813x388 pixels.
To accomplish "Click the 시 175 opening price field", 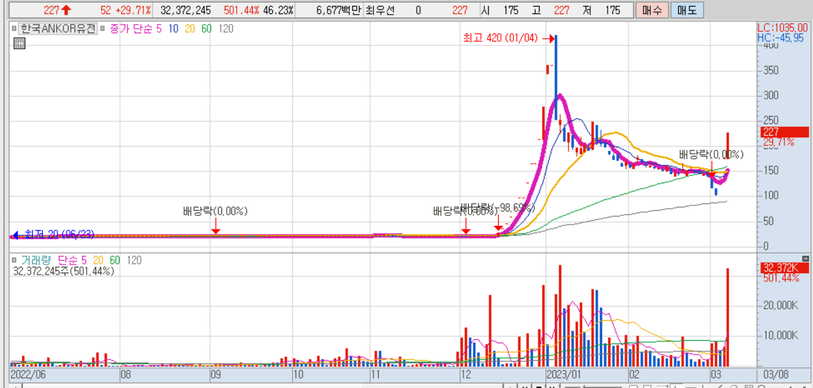I will tap(499, 10).
